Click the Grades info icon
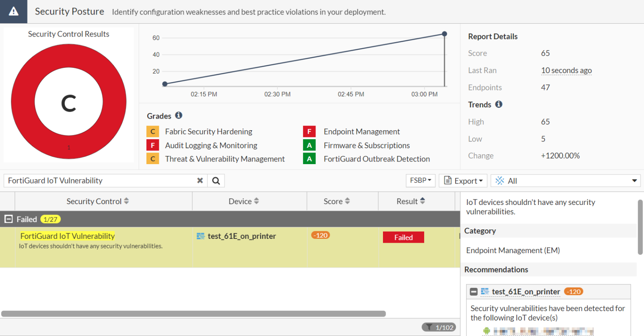The image size is (644, 336). click(x=179, y=116)
